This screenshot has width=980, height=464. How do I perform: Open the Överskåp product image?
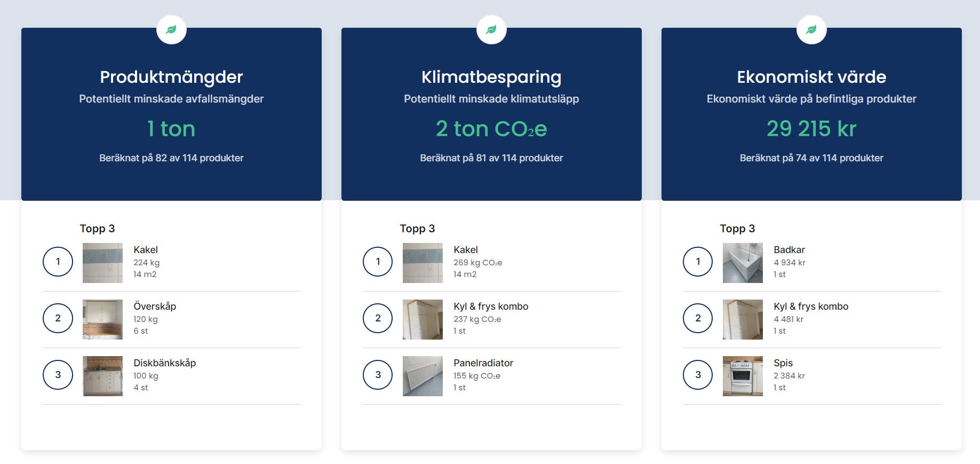click(x=102, y=319)
